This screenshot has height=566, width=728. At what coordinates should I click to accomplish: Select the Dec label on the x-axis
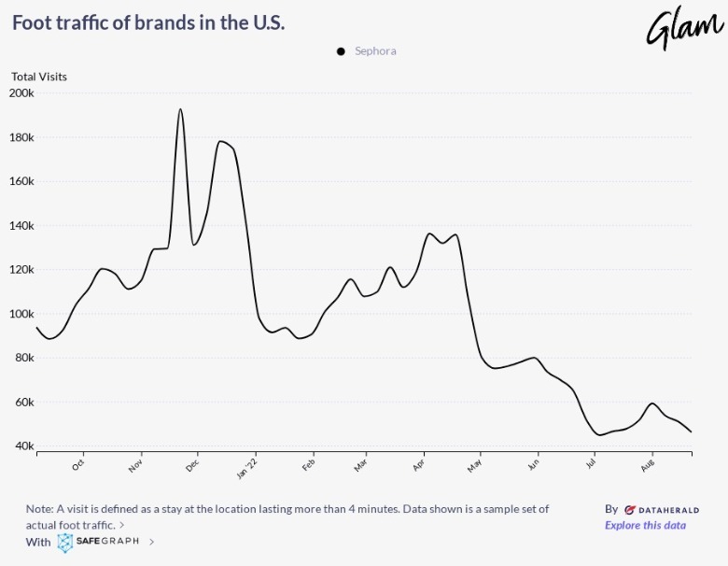(194, 462)
